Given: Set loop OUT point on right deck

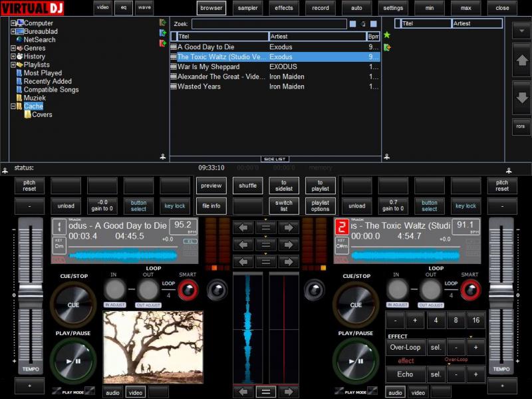Looking at the screenshot, I should [x=430, y=289].
